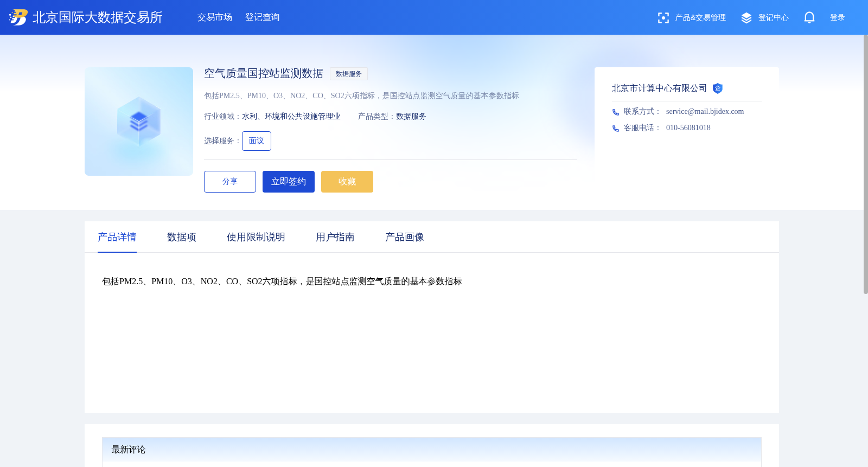This screenshot has width=868, height=467.
Task: Switch to the 数据项 tab
Action: tap(182, 237)
